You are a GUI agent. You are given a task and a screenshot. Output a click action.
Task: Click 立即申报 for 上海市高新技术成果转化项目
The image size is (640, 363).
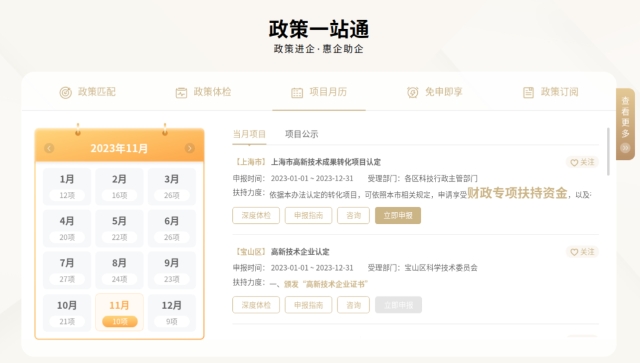[398, 216]
